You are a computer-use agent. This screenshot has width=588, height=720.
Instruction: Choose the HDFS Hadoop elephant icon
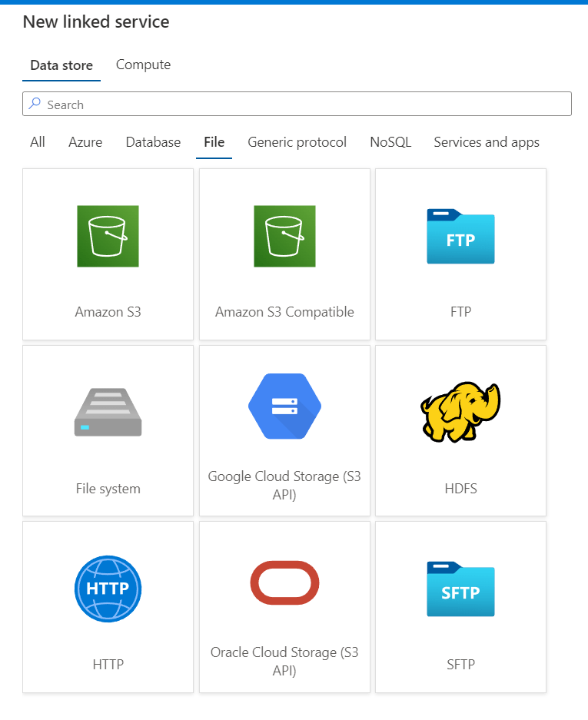point(460,412)
